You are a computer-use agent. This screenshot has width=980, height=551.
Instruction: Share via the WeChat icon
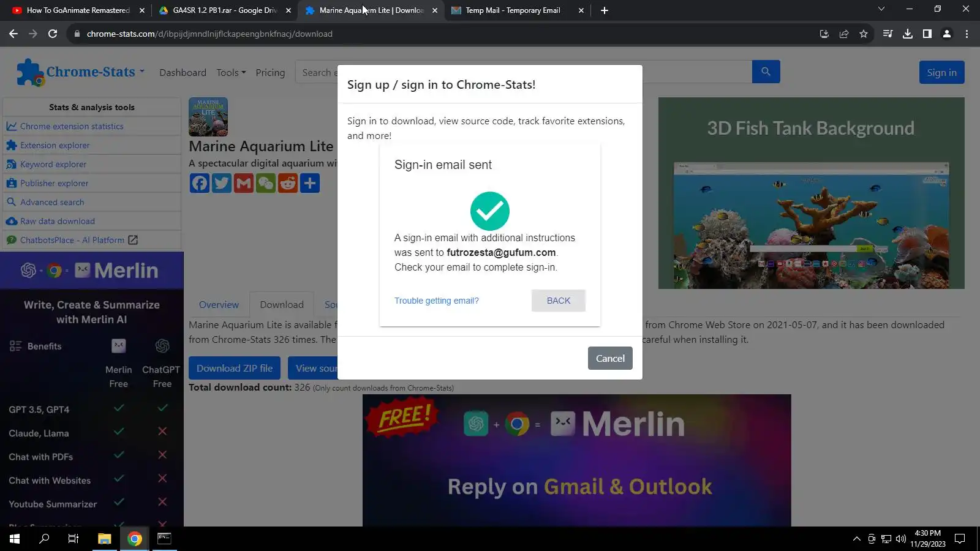pos(266,183)
